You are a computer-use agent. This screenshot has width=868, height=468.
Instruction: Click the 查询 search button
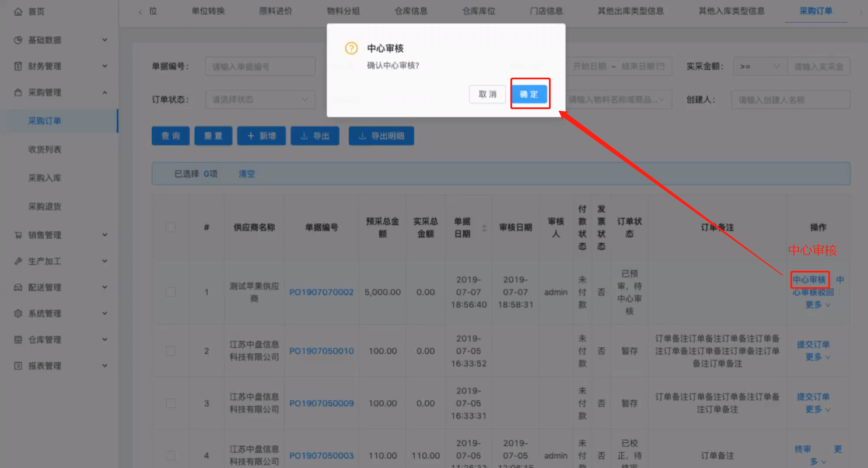point(171,136)
